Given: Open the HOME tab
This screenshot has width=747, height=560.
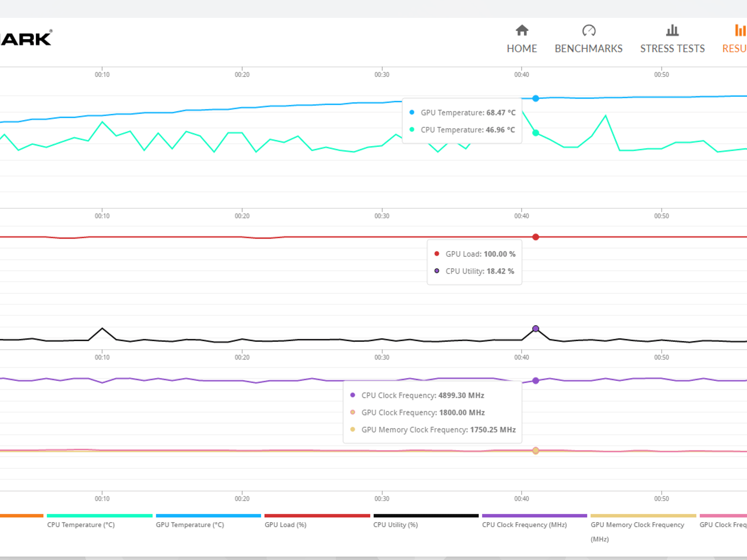Looking at the screenshot, I should (522, 48).
